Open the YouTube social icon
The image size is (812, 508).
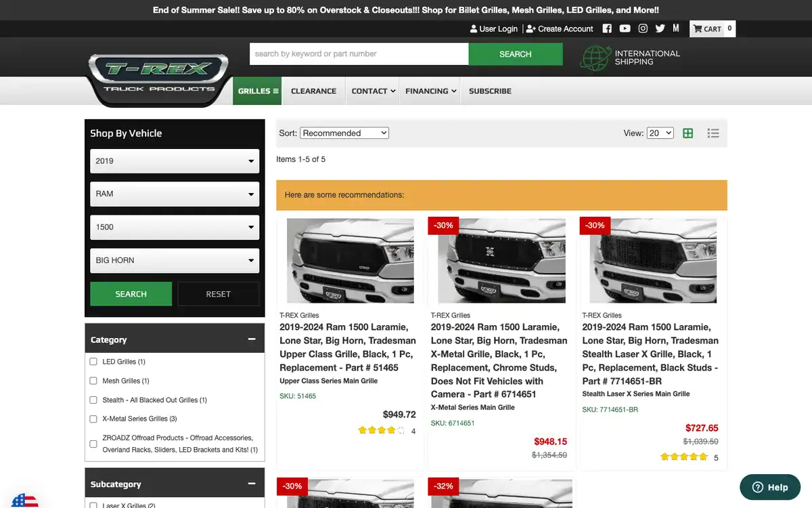pos(625,28)
